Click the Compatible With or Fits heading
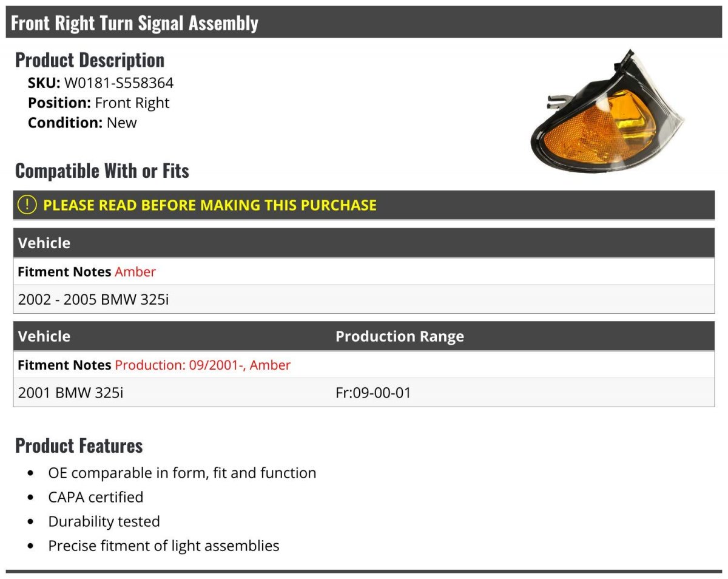The width and height of the screenshot is (728, 579). point(102,171)
